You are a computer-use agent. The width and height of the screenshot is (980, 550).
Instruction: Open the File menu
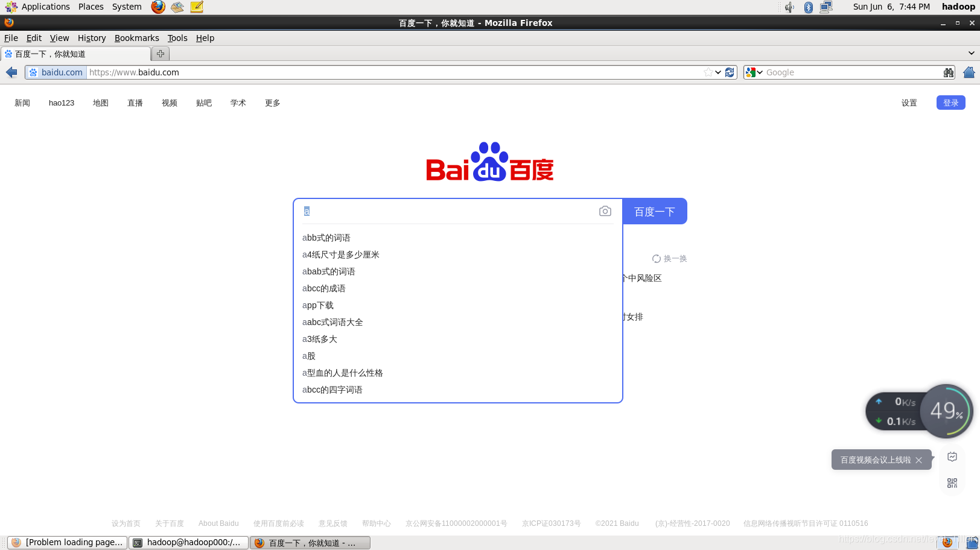tap(11, 38)
